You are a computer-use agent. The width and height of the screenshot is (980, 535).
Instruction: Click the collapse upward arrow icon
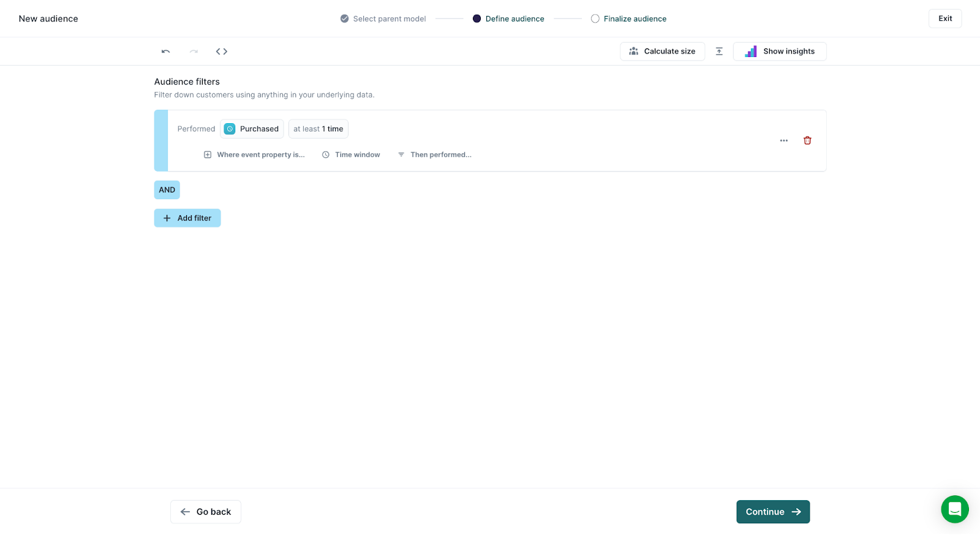719,51
